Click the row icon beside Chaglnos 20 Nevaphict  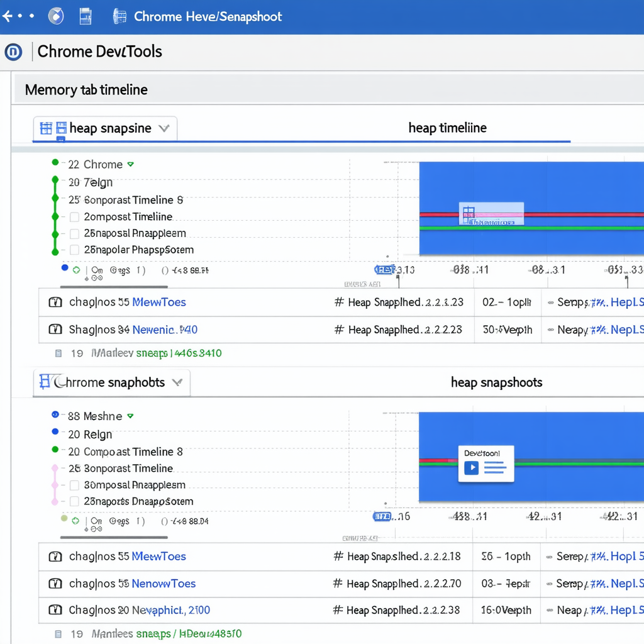[x=55, y=610]
